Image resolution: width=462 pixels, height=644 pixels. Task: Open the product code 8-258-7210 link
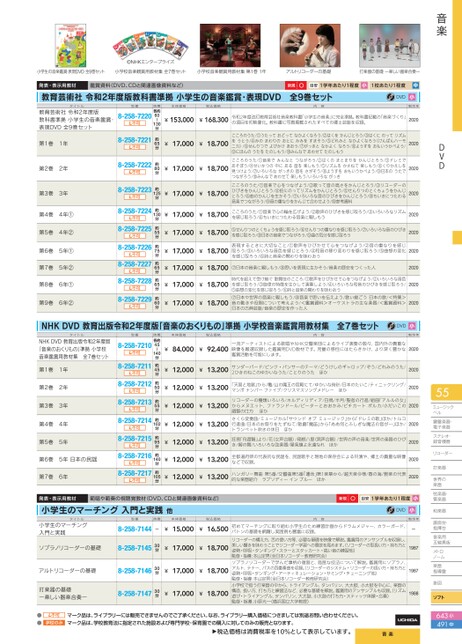point(135,346)
